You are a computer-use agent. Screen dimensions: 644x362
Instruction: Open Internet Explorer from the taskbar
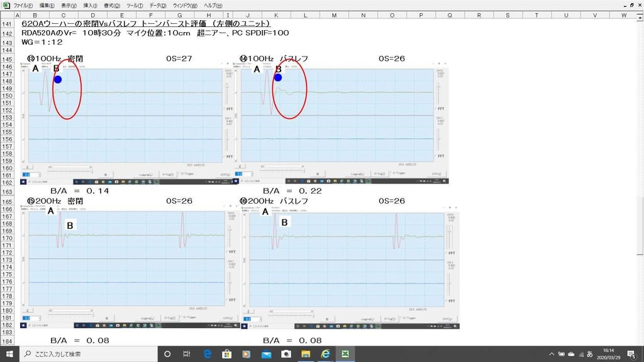pos(326,354)
